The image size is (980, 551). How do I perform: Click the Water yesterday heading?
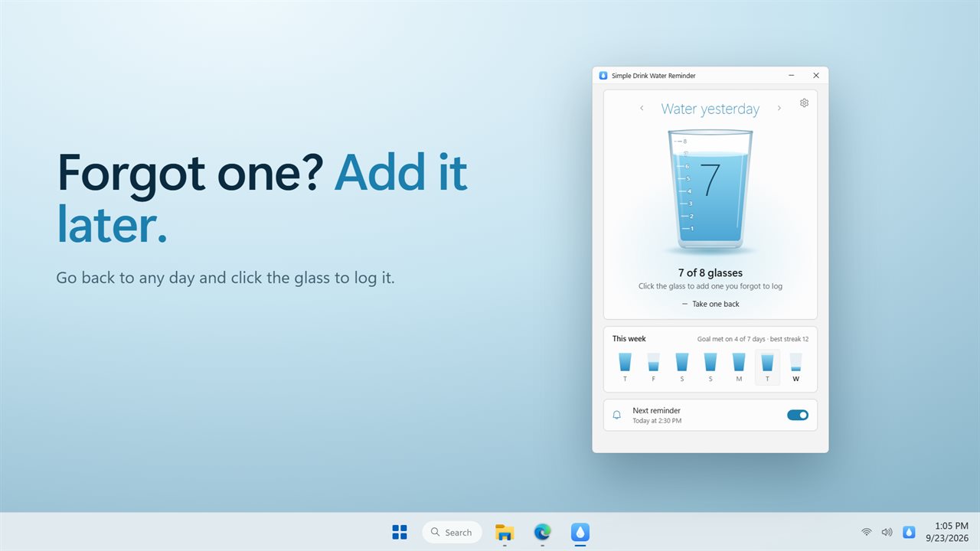710,109
